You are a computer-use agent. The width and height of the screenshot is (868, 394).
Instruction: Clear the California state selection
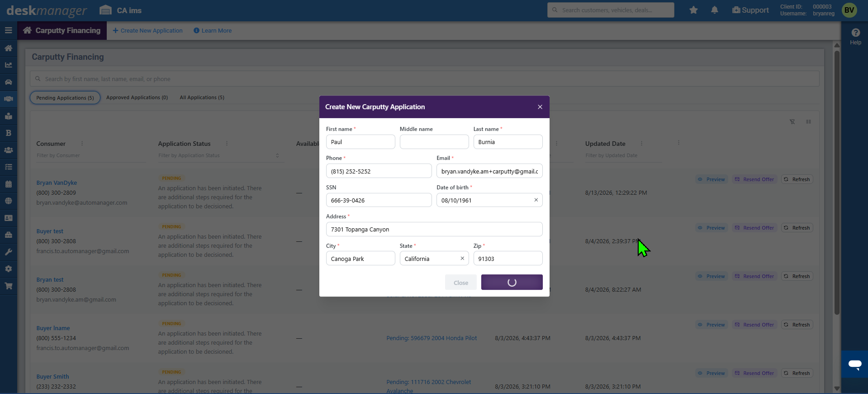[x=462, y=258]
